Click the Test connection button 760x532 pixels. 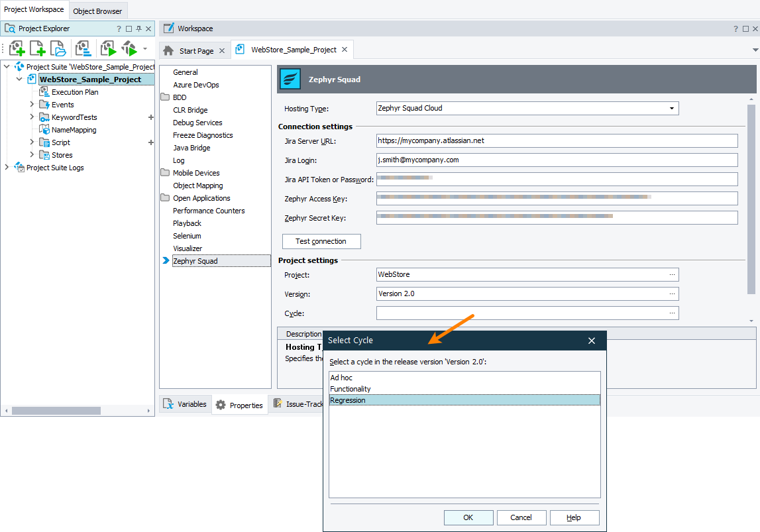click(x=321, y=241)
